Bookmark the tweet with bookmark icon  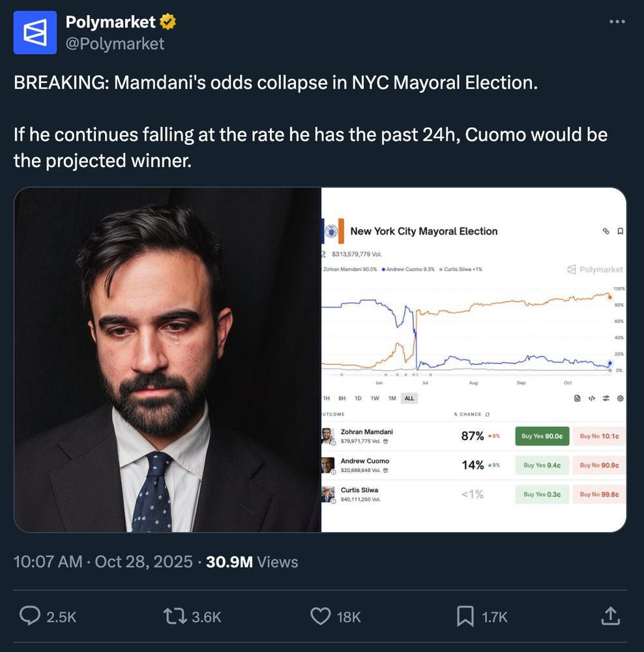point(465,616)
